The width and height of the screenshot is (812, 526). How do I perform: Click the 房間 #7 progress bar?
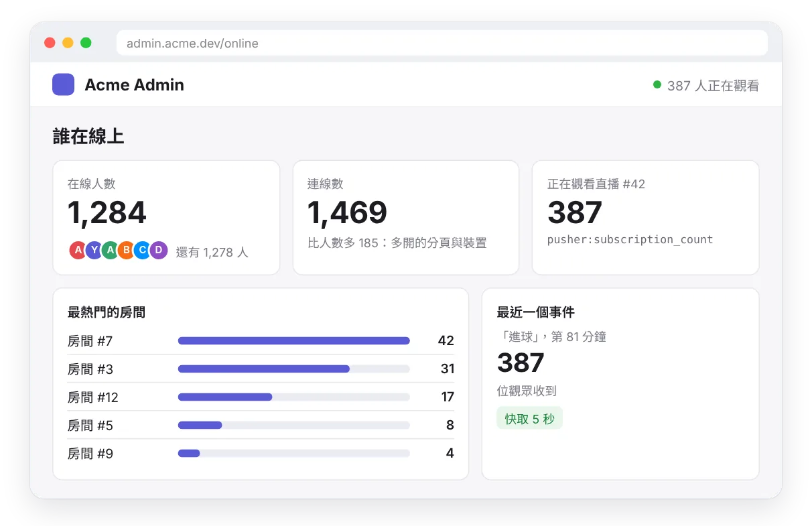[294, 341]
